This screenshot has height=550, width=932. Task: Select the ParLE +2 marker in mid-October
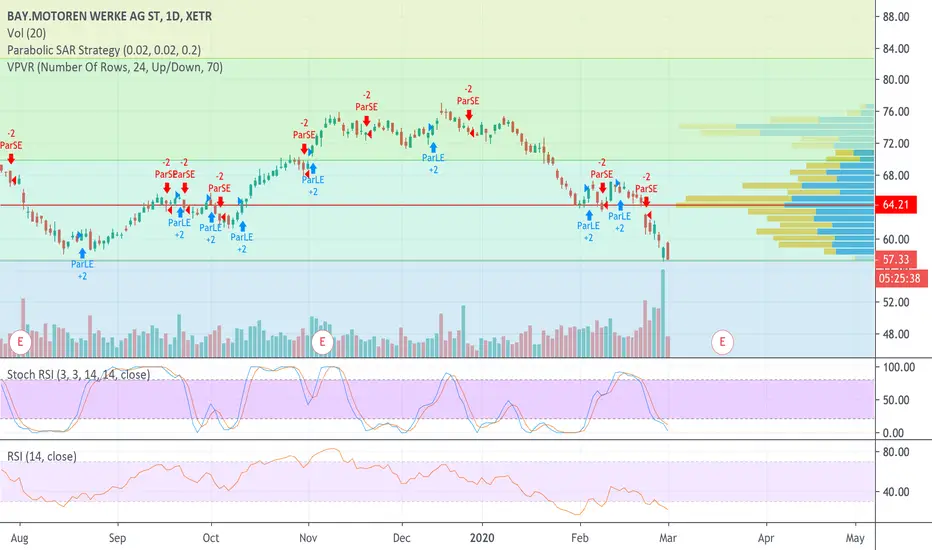tap(242, 237)
